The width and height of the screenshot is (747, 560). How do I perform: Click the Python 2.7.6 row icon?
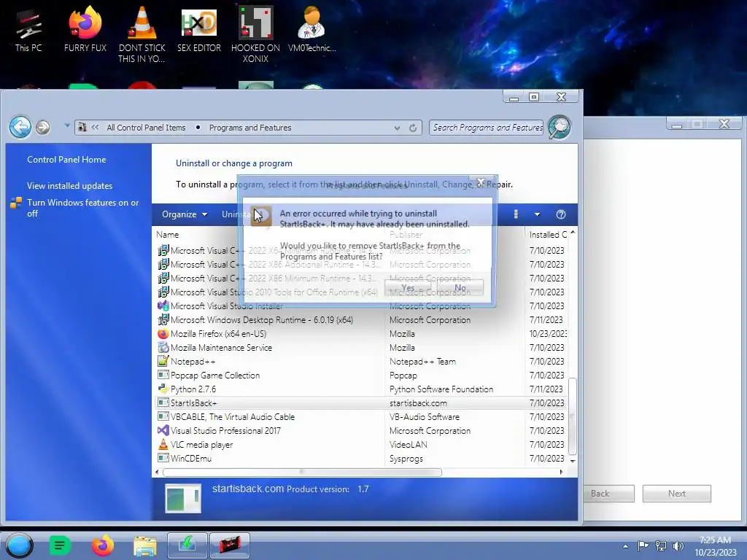163,389
